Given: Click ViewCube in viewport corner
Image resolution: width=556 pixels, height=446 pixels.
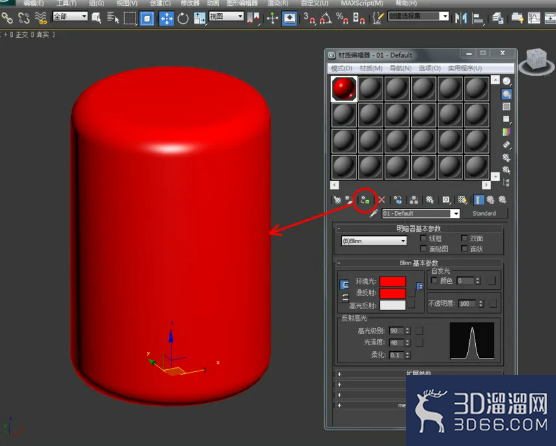Looking at the screenshot, I should point(536,60).
